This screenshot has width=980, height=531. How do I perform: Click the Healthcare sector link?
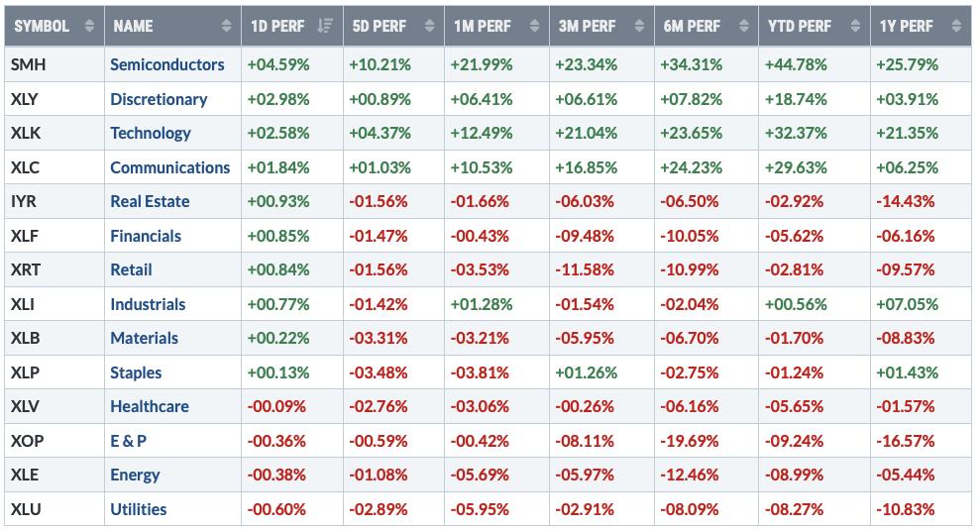pos(150,406)
